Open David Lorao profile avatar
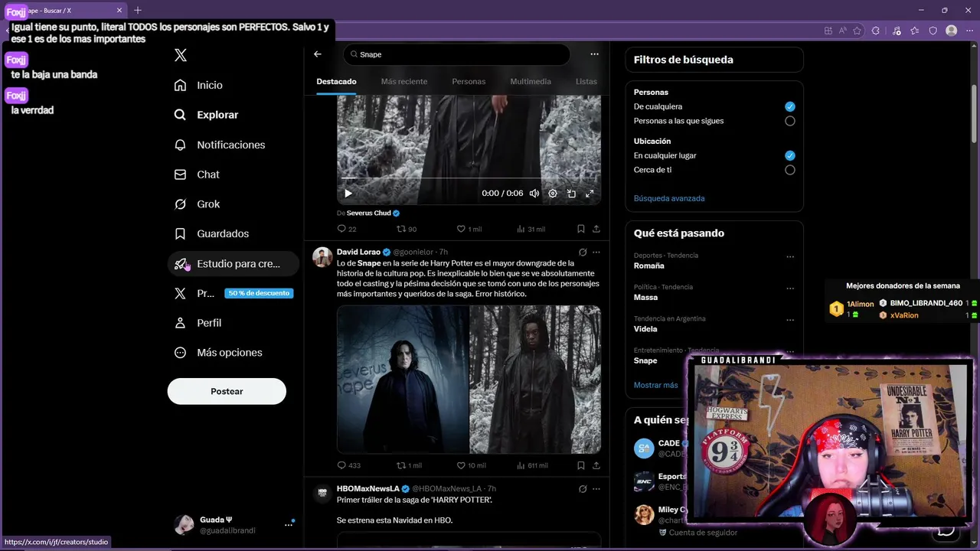Viewport: 980px width, 551px height. (322, 257)
